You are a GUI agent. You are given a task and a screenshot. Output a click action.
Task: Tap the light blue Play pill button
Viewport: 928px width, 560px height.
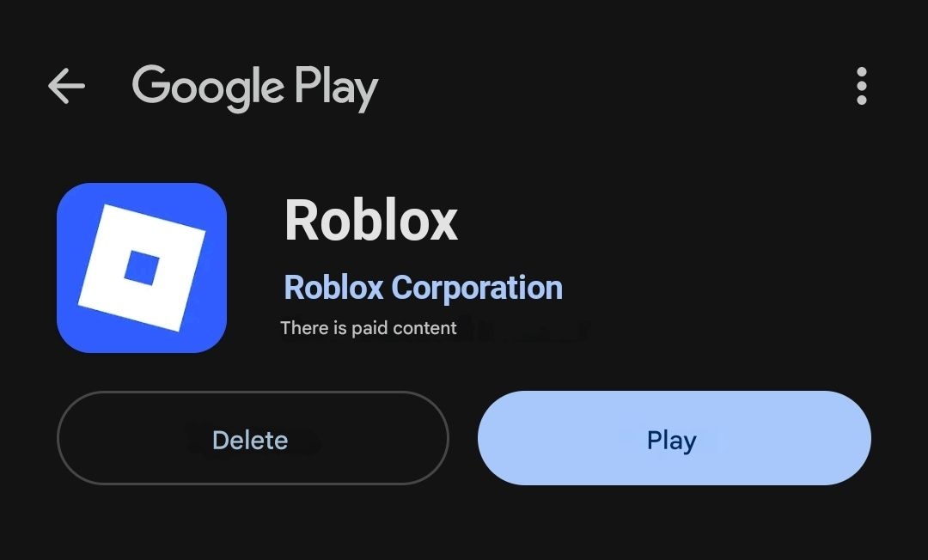[675, 438]
